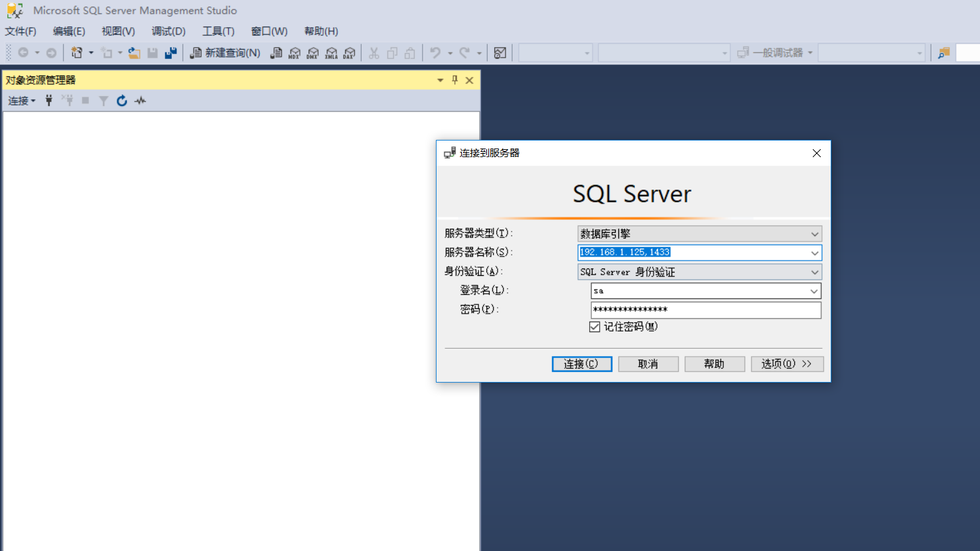Click the Save icon in the toolbar

tap(153, 52)
